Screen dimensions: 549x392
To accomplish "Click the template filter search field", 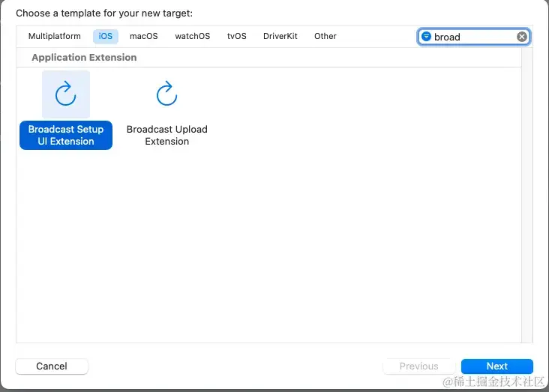I will click(474, 37).
